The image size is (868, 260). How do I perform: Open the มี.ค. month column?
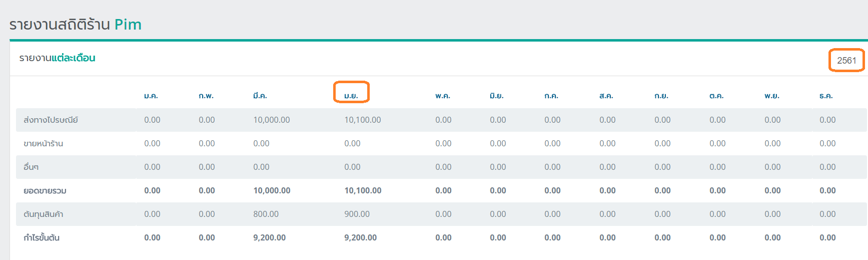pos(260,96)
